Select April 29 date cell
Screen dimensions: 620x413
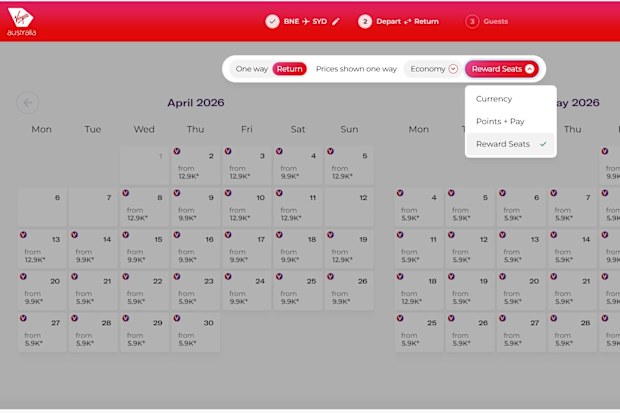(144, 332)
